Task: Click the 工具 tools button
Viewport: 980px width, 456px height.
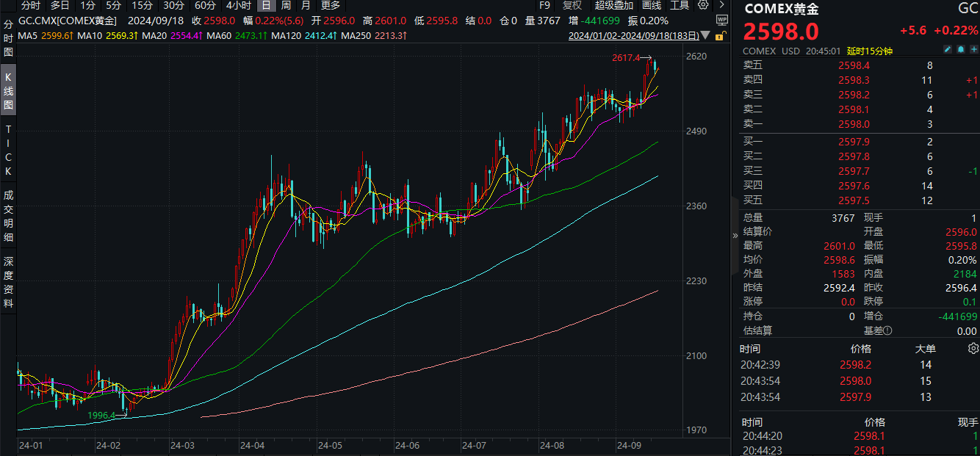Action: (x=680, y=5)
